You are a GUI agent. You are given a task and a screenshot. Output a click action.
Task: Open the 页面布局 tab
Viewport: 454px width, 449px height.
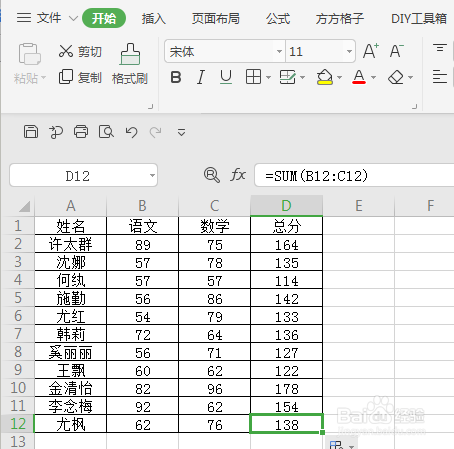(x=216, y=19)
